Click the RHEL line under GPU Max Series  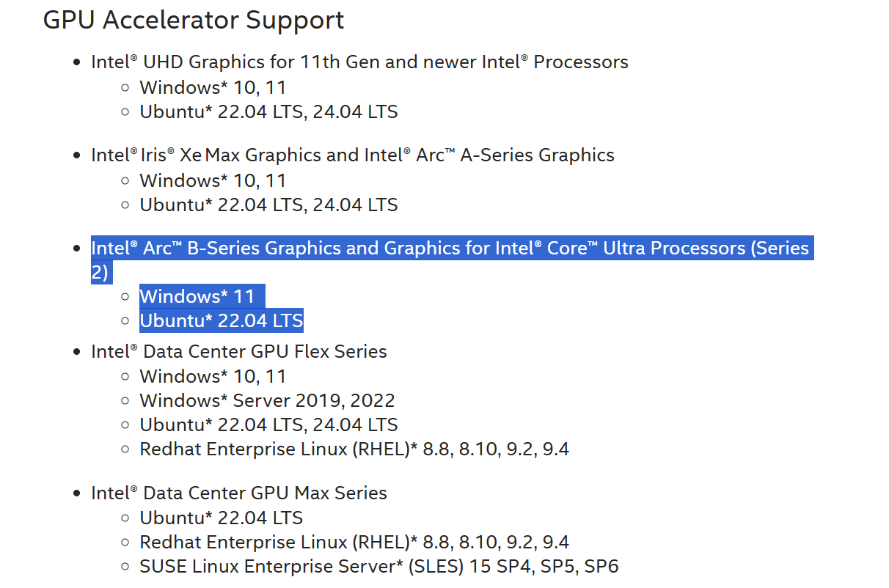tap(354, 542)
